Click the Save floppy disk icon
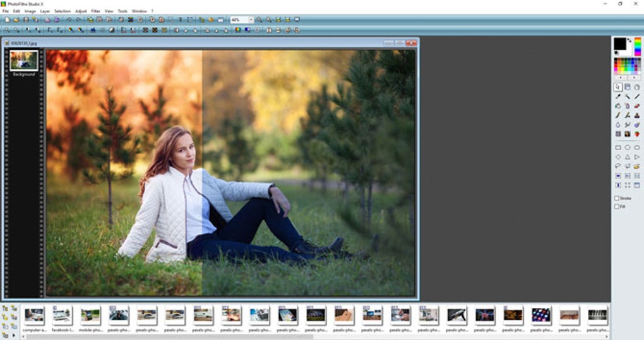The height and width of the screenshot is (340, 644). coord(26,20)
